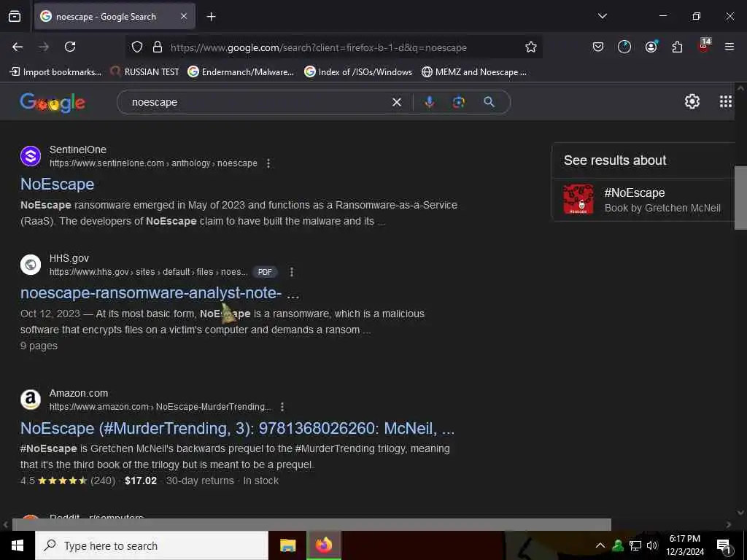747x560 pixels.
Task: Open the Amazon NoEscape MurderTrending result
Action: (237, 429)
